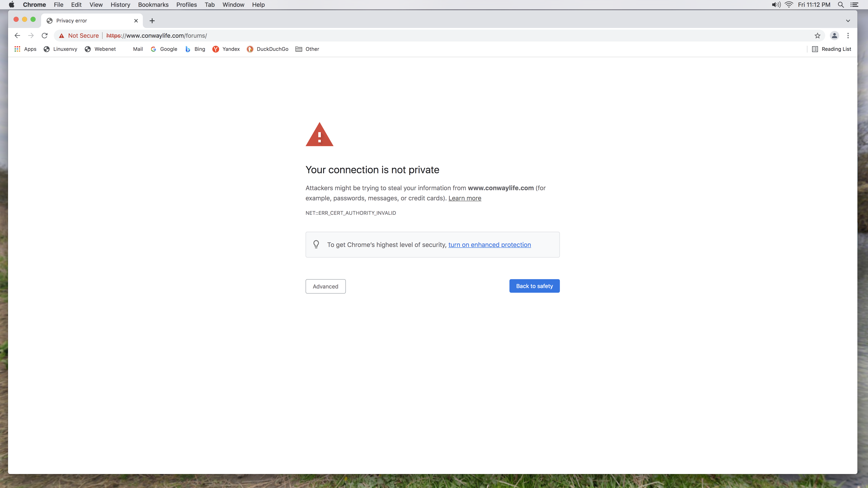The image size is (868, 488).
Task: Click the Not Secure warning icon
Action: [x=61, y=36]
